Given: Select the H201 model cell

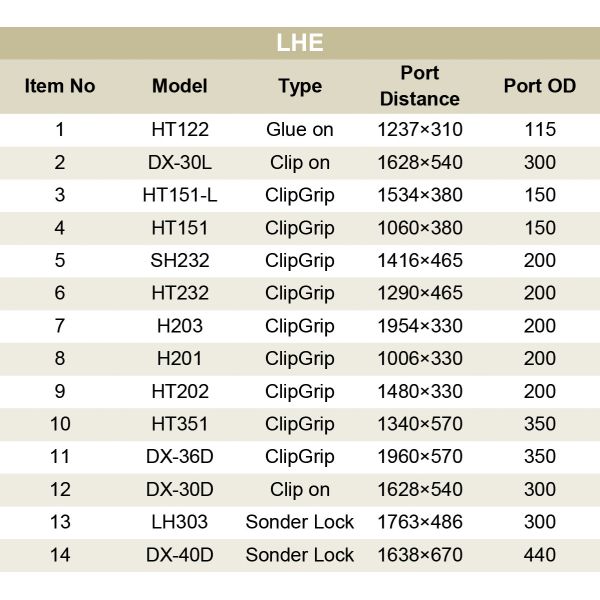Looking at the screenshot, I should click(180, 359).
